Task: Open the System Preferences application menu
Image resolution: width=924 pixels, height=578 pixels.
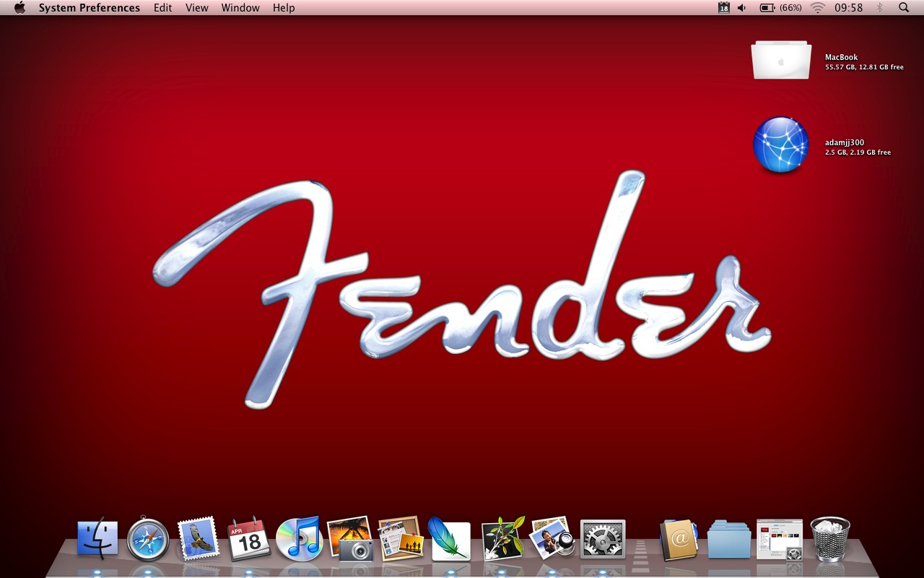Action: tap(90, 8)
